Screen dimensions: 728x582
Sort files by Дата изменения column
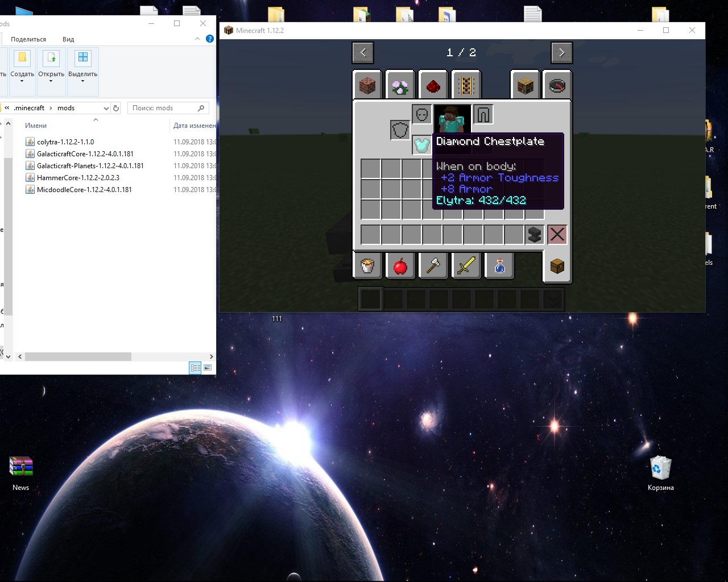[x=195, y=126]
